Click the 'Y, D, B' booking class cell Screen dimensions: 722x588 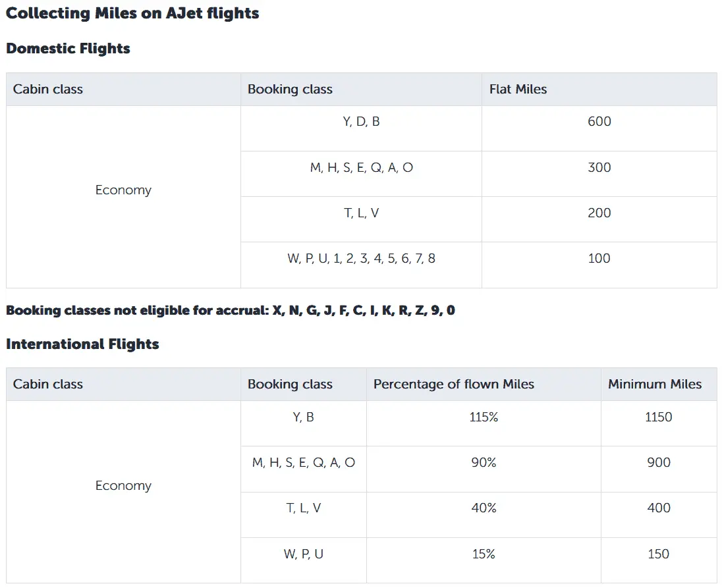(361, 122)
